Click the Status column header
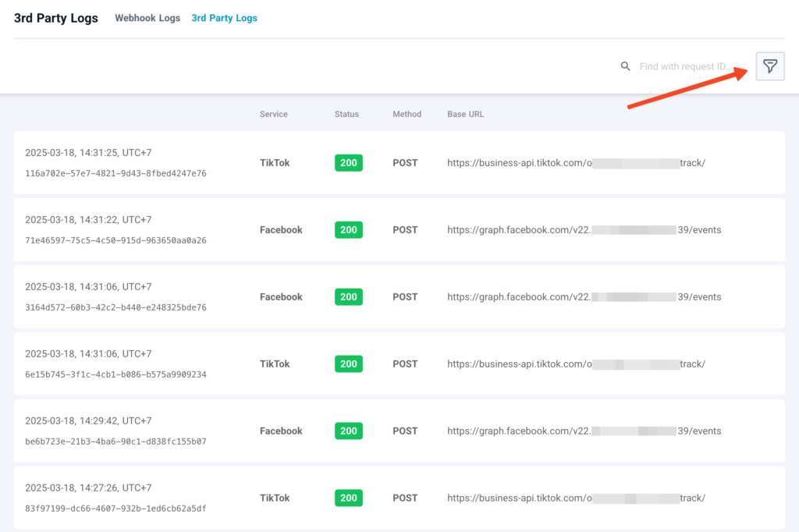799x532 pixels. [x=346, y=114]
